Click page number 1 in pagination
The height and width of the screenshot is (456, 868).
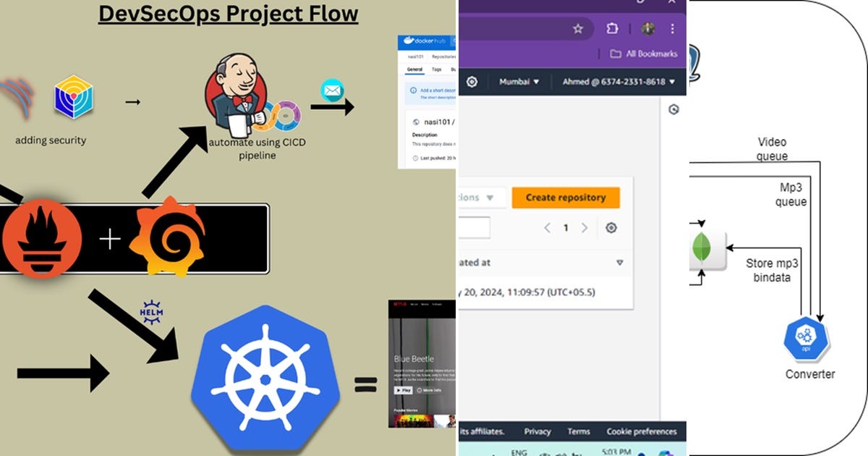(566, 228)
